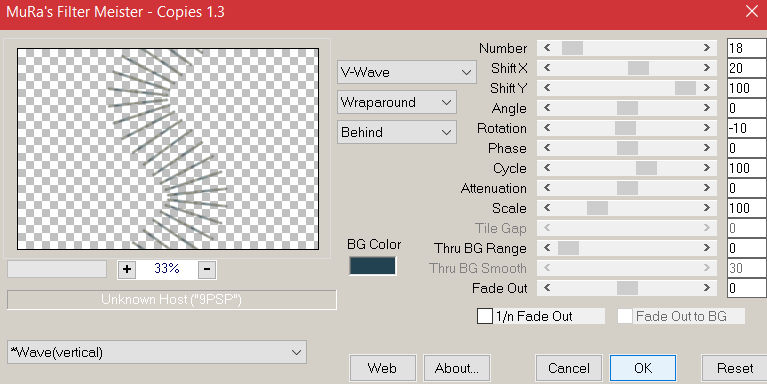The width and height of the screenshot is (767, 384).
Task: Click the Phase value field
Action: click(x=747, y=148)
